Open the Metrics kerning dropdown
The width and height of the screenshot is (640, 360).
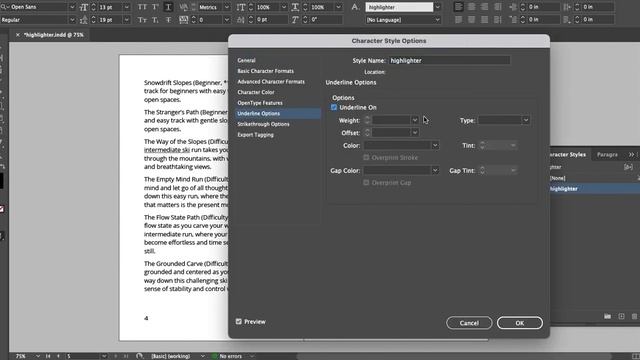(x=227, y=7)
